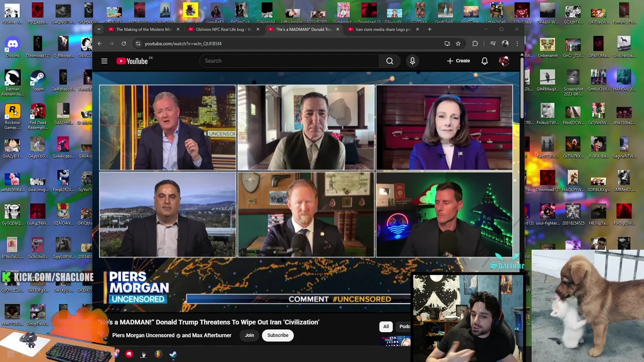The width and height of the screenshot is (644, 362).
Task: Open Discord desktop shortcut
Action: [13, 48]
